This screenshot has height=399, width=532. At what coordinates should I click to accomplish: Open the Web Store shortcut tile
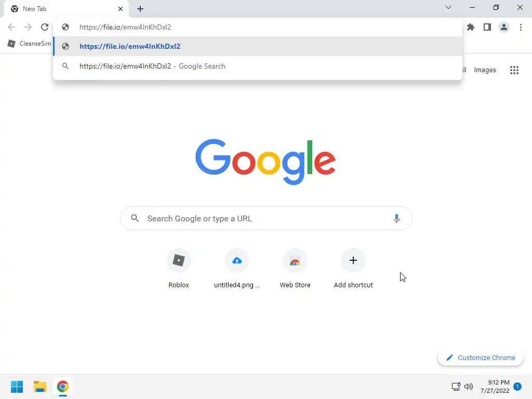click(295, 269)
